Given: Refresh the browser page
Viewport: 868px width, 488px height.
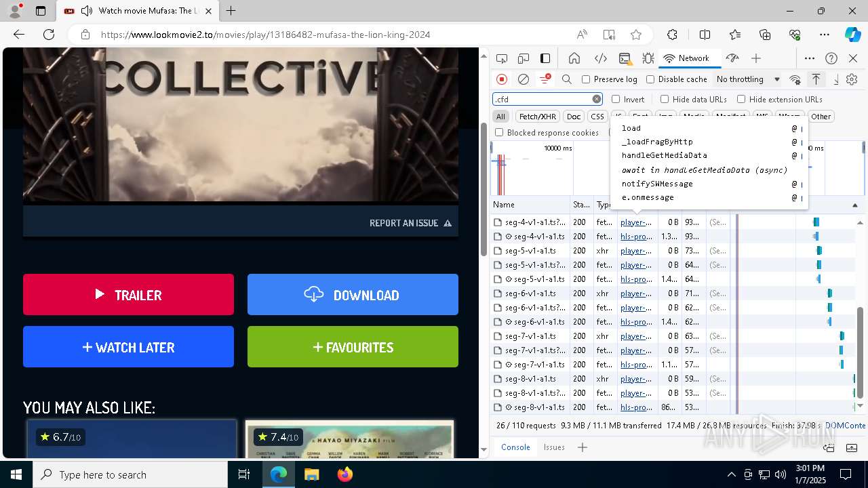Looking at the screenshot, I should point(49,35).
